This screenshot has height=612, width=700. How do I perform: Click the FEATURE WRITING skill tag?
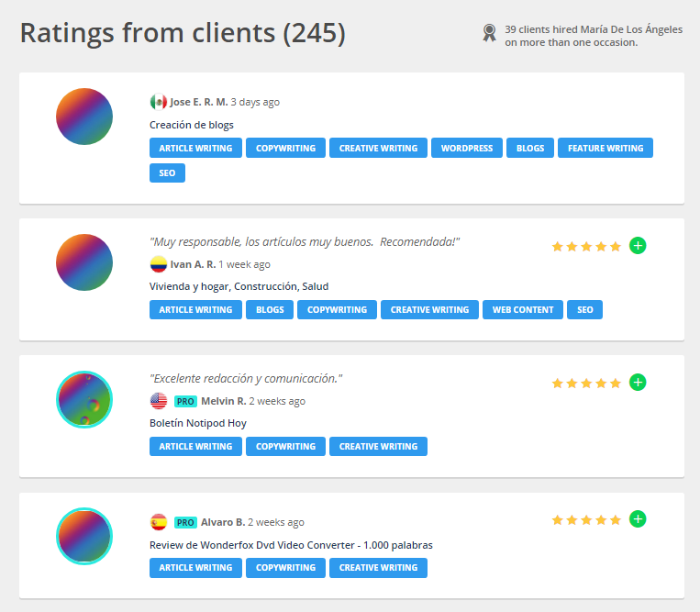click(605, 148)
